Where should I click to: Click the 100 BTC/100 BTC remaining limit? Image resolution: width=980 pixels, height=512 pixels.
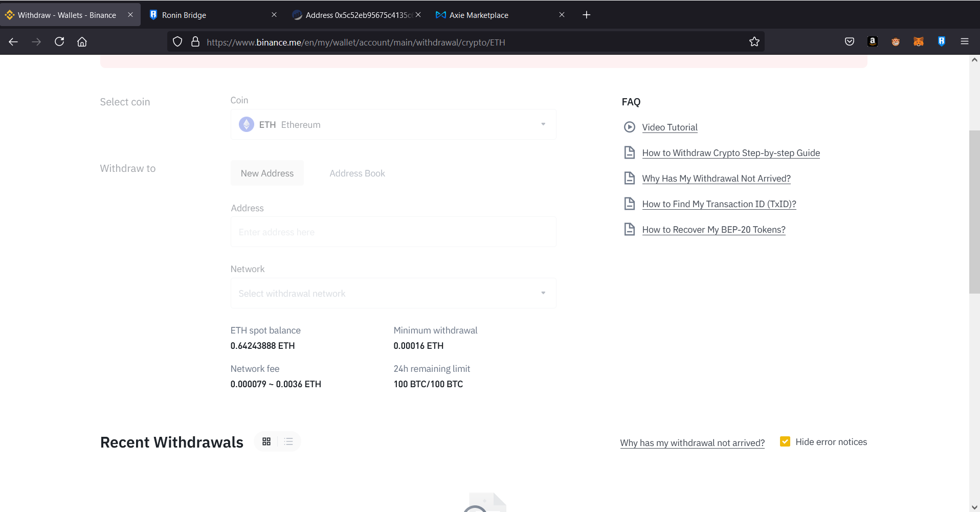[428, 384]
